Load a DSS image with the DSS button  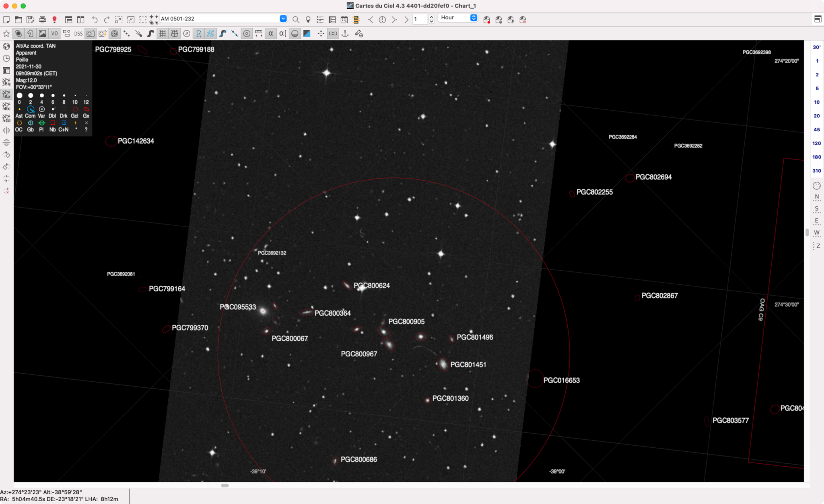[78, 33]
